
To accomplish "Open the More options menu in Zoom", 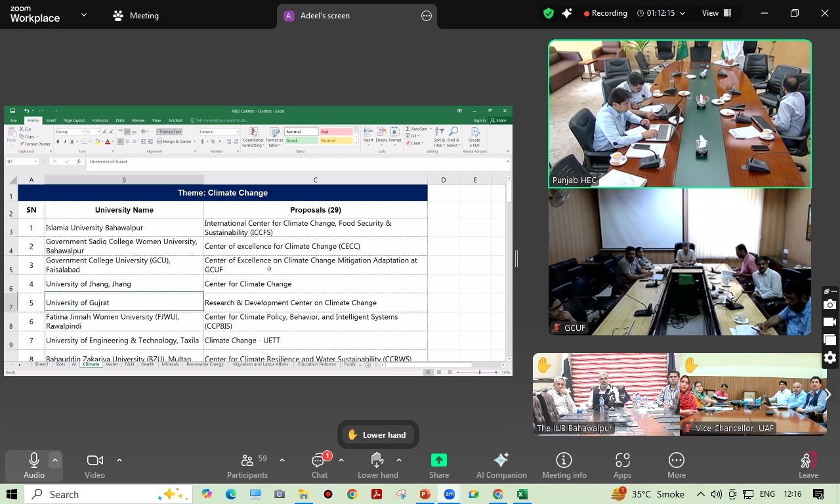I will [677, 465].
